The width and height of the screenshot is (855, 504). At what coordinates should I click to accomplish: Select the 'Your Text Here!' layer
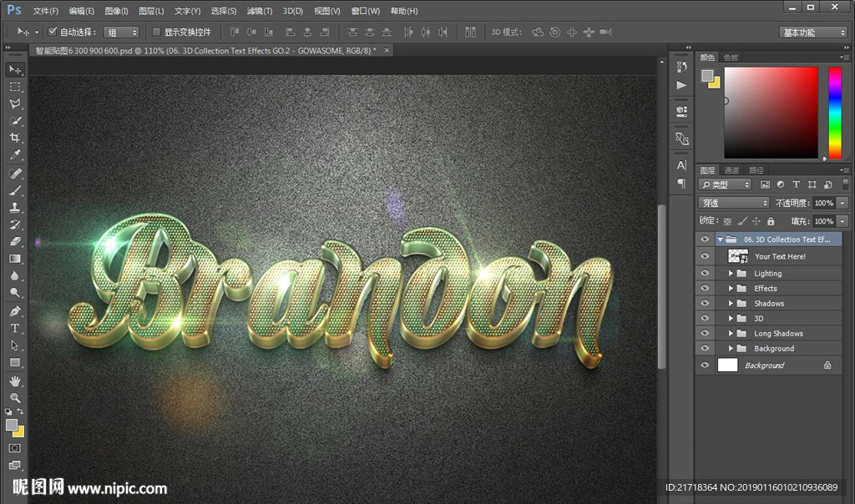[780, 256]
